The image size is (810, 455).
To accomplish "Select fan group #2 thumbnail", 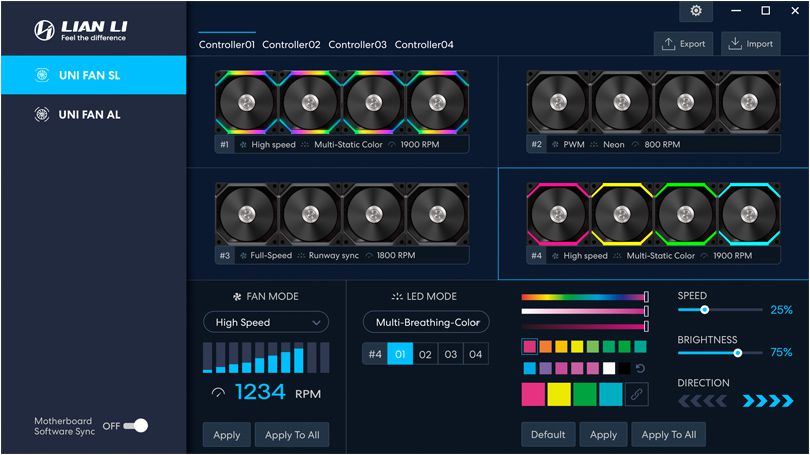I will pyautogui.click(x=653, y=103).
